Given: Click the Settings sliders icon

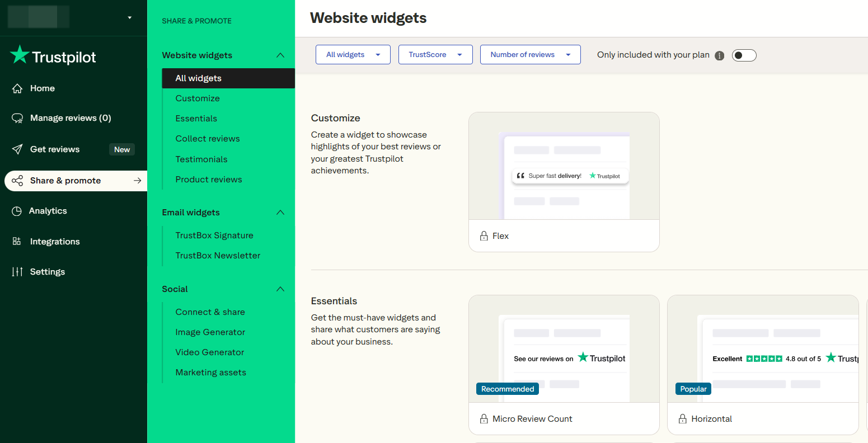Looking at the screenshot, I should click(17, 272).
